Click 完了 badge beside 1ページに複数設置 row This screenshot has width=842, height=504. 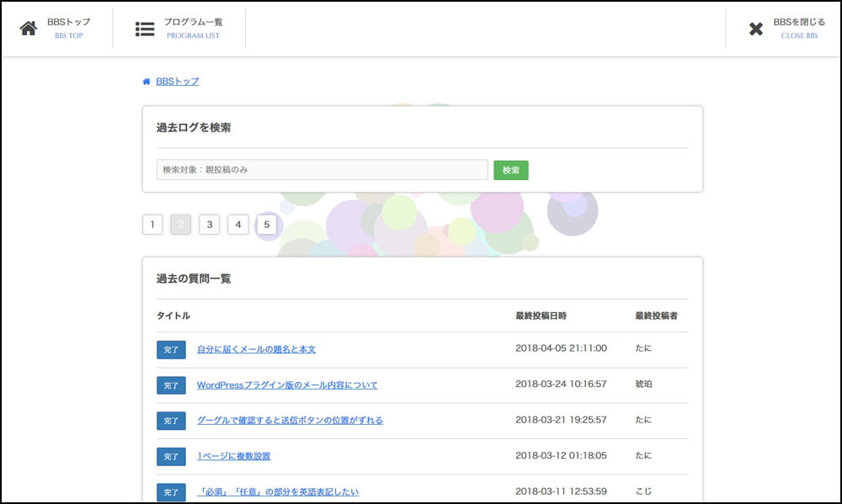tap(171, 457)
